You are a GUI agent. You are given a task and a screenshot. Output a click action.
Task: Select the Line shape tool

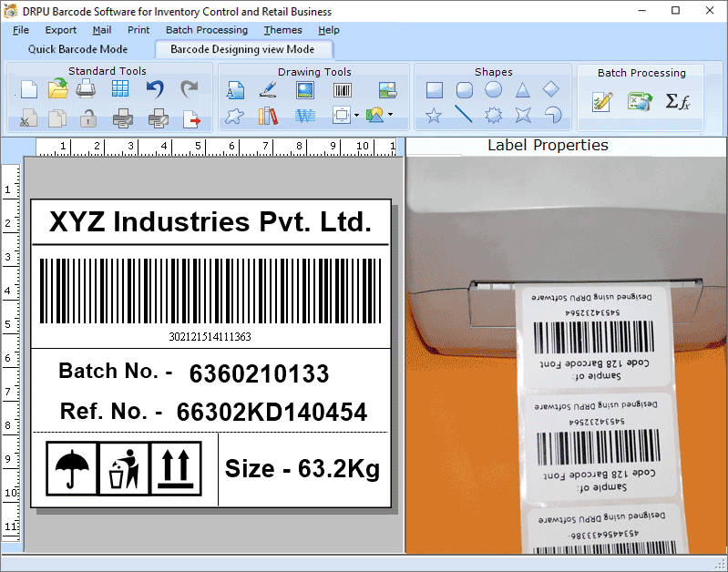(x=464, y=114)
